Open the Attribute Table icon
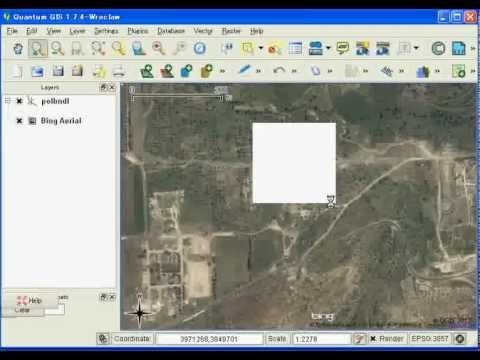Image resolution: width=480 pixels, height=360 pixels. 295,49
